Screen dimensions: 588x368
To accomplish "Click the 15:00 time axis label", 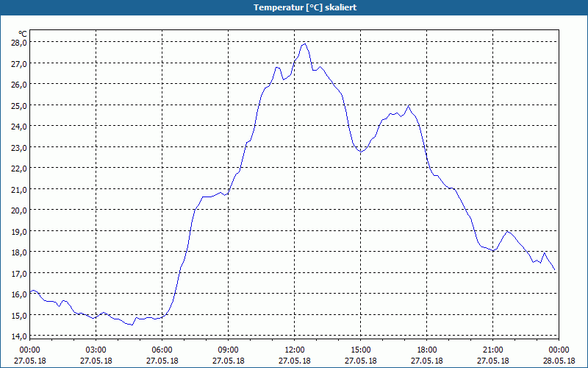I will tap(361, 350).
